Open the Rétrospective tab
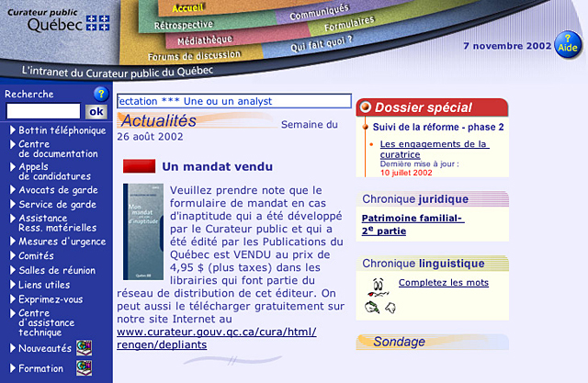This screenshot has height=383, width=588. (x=184, y=25)
